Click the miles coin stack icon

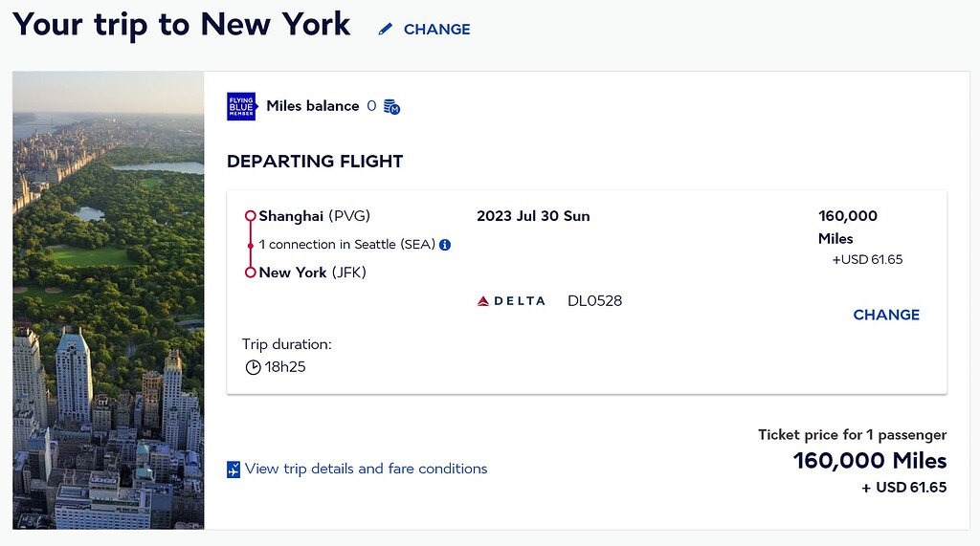(390, 107)
